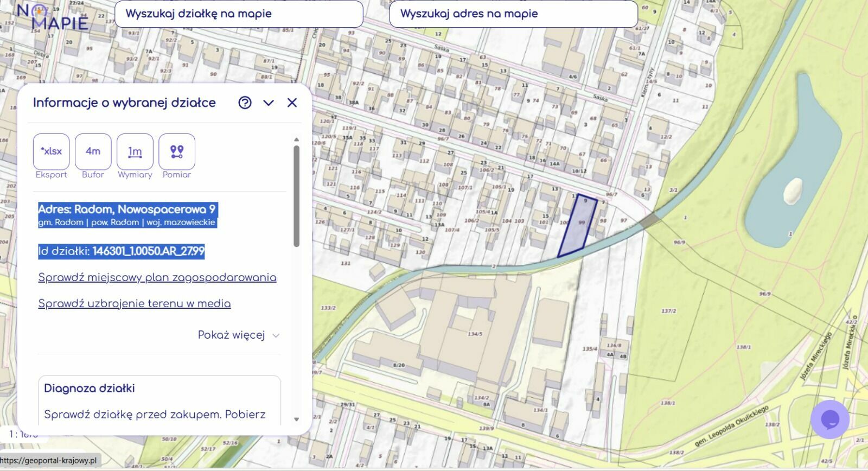868x471 pixels.
Task: Click scrollbar up arrow in panel
Action: pos(296,139)
